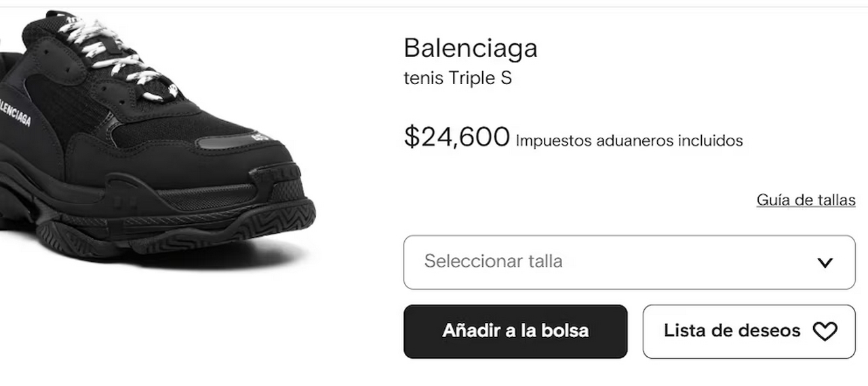Click the dropdown chevron in the size selector
The height and width of the screenshot is (386, 868).
pyautogui.click(x=825, y=263)
